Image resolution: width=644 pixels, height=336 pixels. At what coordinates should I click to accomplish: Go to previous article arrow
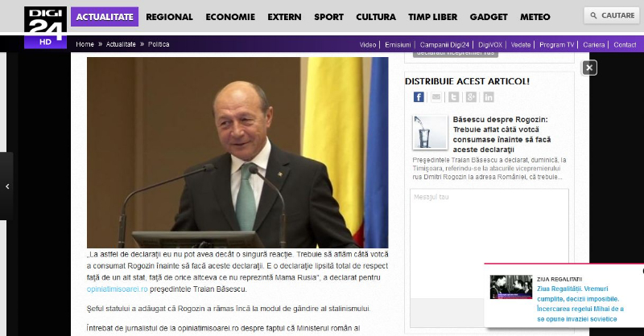tap(7, 186)
